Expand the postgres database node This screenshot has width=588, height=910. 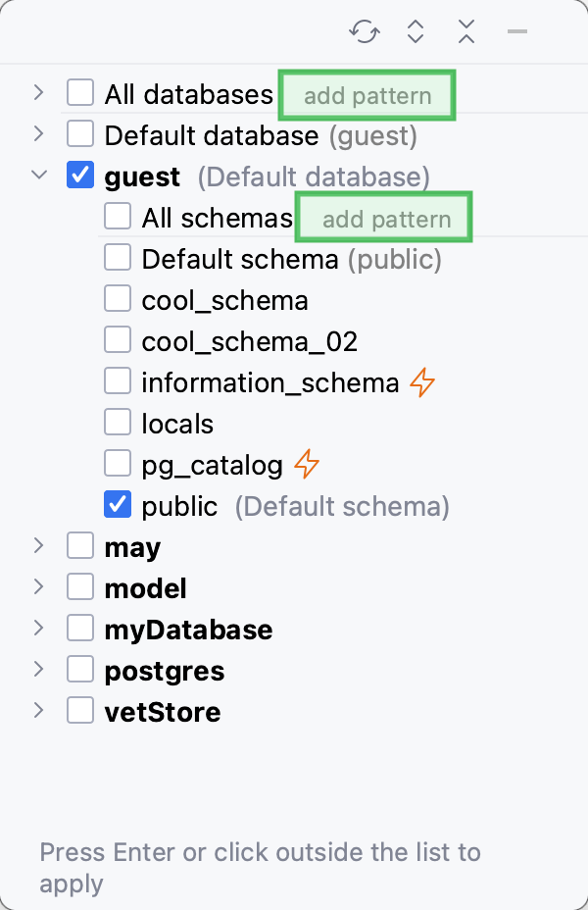click(x=38, y=669)
